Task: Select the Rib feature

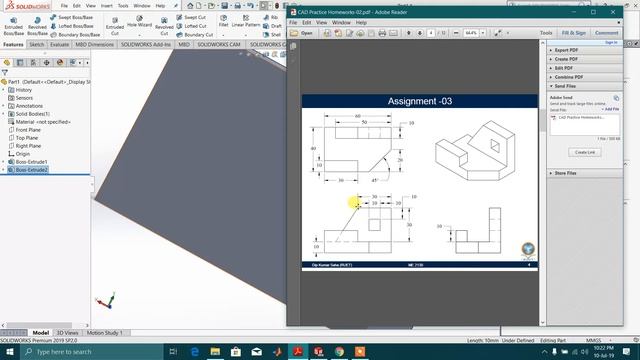Action: point(271,17)
